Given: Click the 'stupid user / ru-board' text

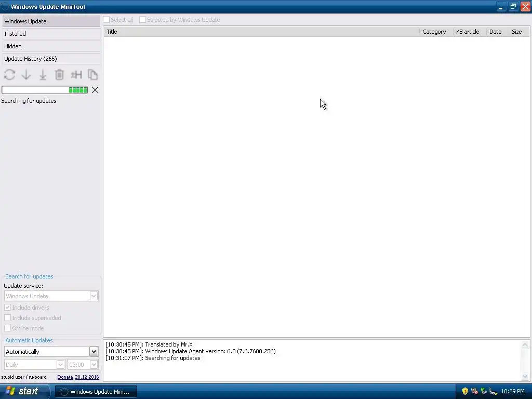Looking at the screenshot, I should pos(24,377).
